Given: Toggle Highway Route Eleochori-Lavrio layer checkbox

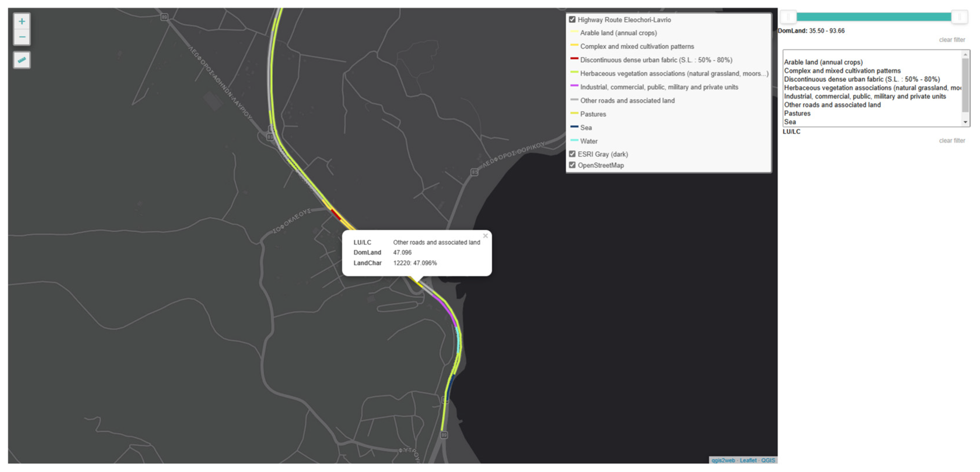Looking at the screenshot, I should click(x=572, y=20).
